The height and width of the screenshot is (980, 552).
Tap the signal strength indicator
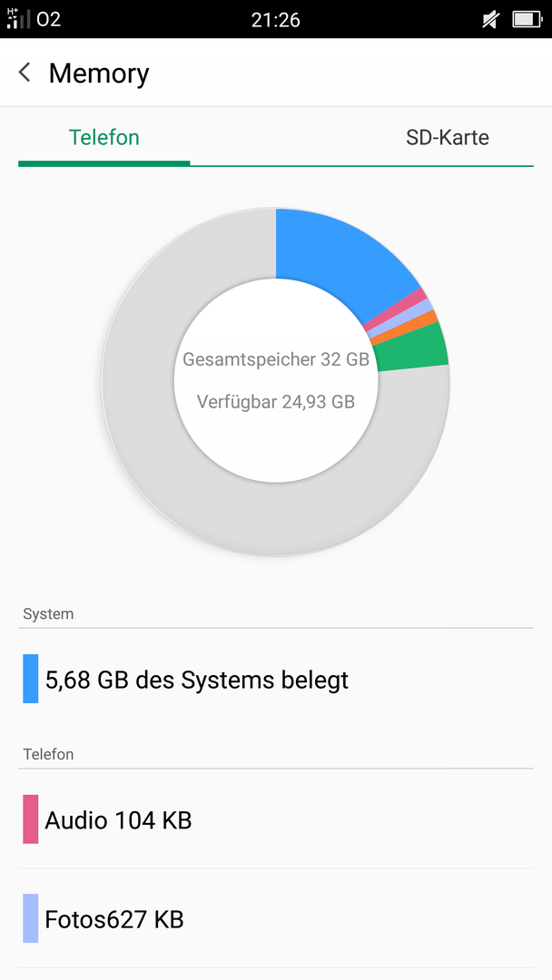18,19
